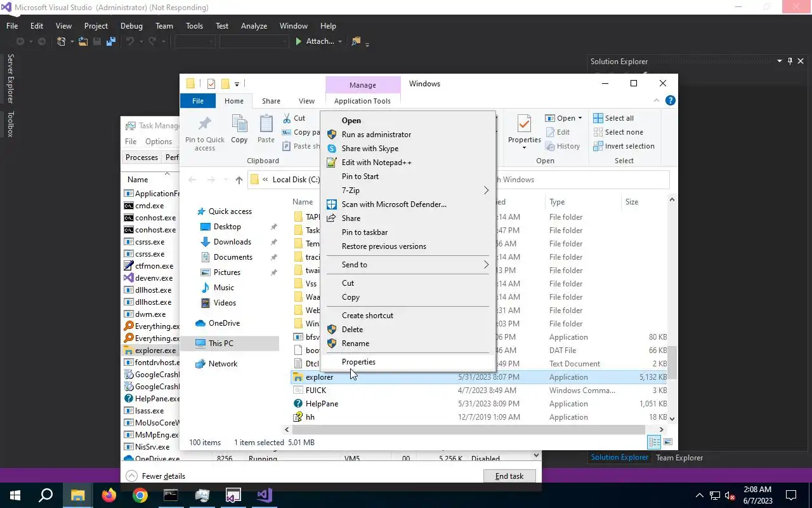
Task: Show hidden system tray icons
Action: pyautogui.click(x=700, y=495)
